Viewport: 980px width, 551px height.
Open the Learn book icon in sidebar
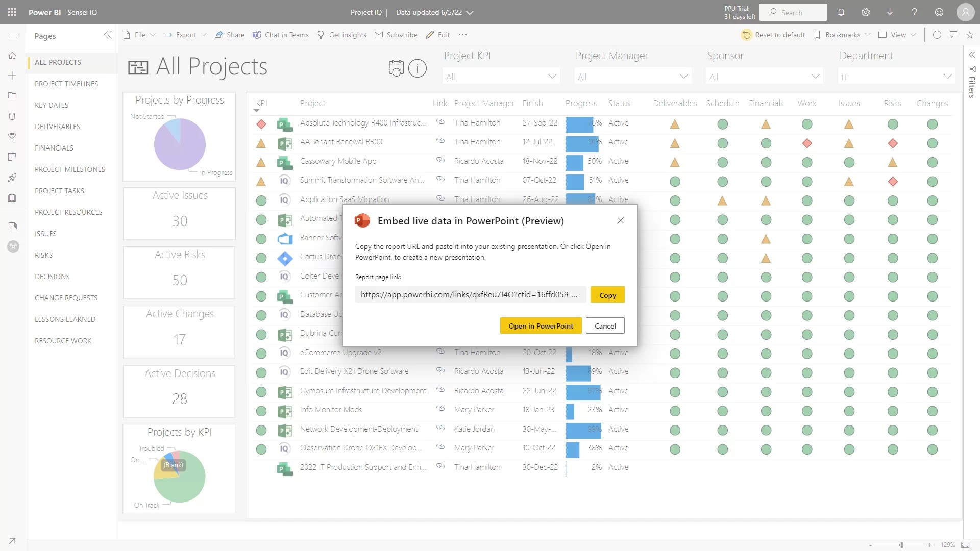pos(13,198)
